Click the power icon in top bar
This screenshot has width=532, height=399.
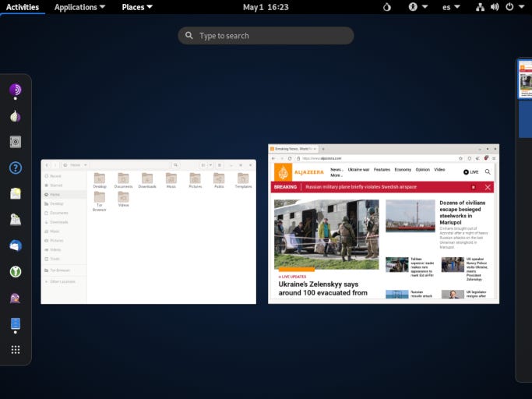(x=509, y=7)
